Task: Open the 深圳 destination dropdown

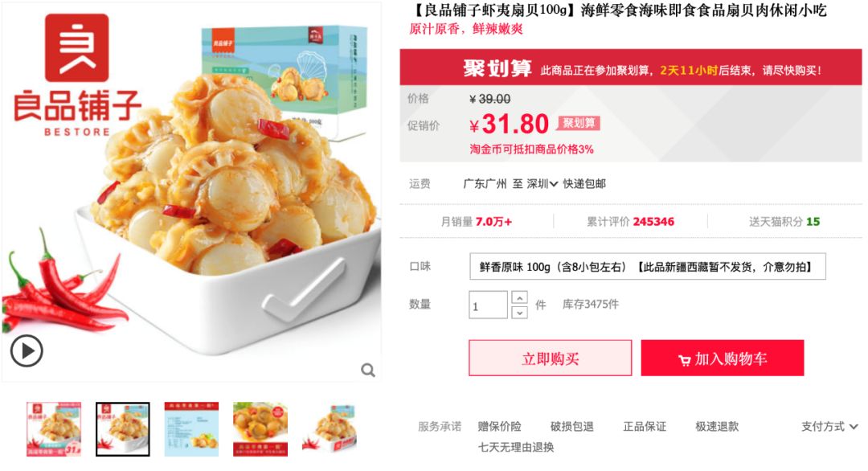Action: 542,184
